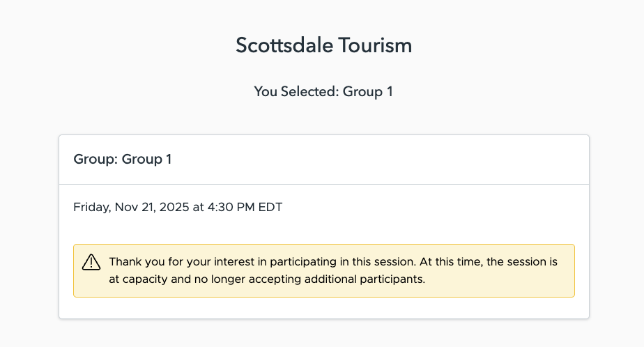Click the Friday, Nov 21, 2025 session date
The width and height of the screenshot is (644, 347).
point(178,207)
